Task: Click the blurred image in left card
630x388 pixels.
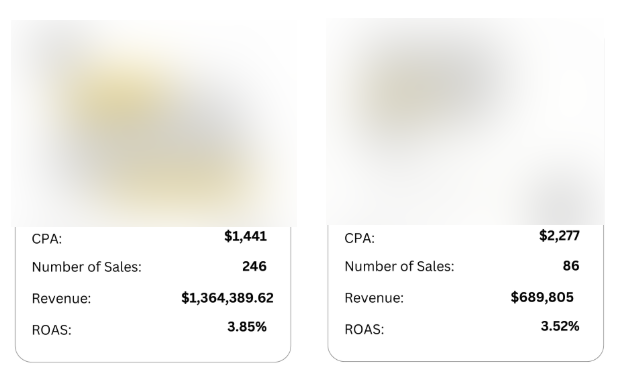Action: pos(154,123)
